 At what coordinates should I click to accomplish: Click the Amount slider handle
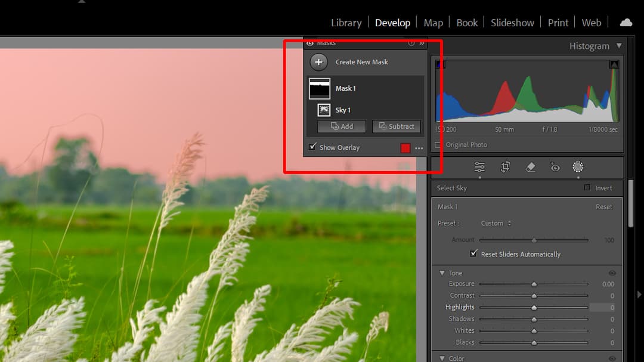coord(534,240)
